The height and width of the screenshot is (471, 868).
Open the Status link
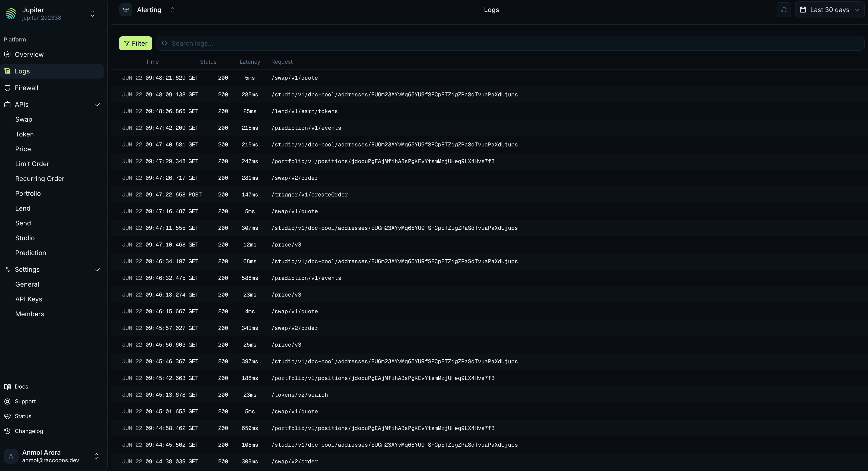tap(23, 416)
